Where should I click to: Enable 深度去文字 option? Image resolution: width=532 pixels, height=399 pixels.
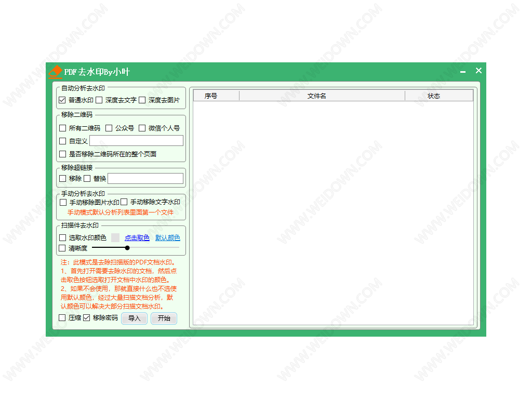click(99, 100)
